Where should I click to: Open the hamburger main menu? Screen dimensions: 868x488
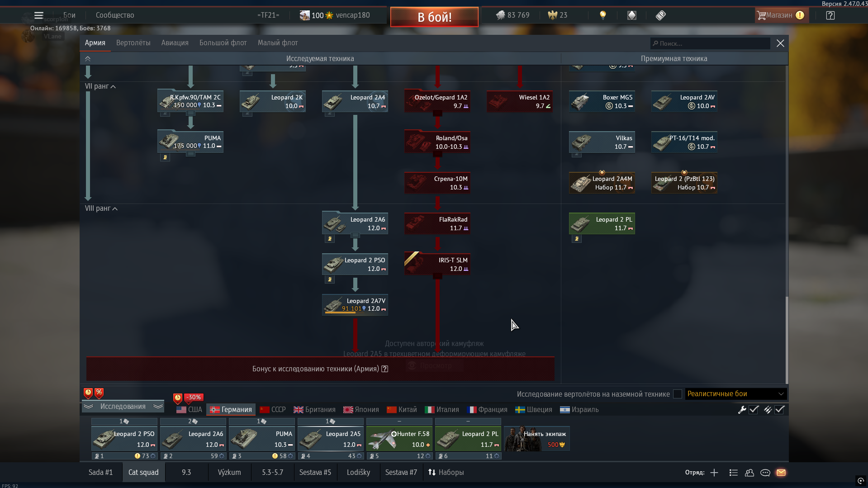pos(38,15)
